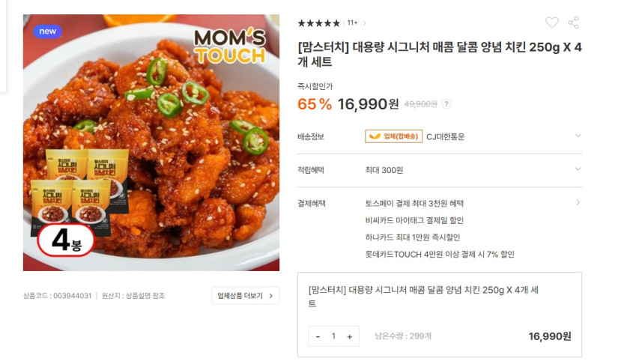Click the heart wishlist icon
This screenshot has height=364, width=636.
pyautogui.click(x=551, y=22)
